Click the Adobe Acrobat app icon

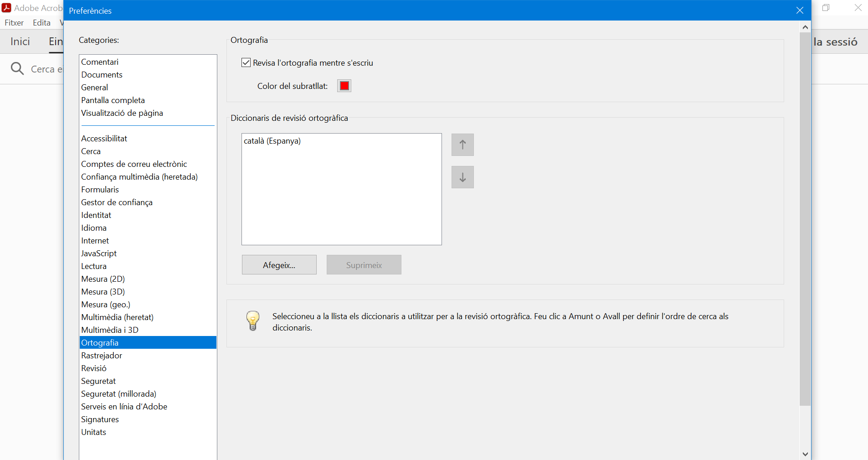(x=7, y=8)
